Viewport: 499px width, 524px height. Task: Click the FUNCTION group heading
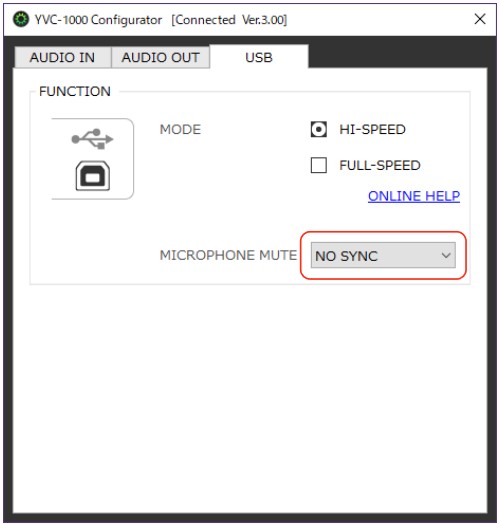click(75, 91)
